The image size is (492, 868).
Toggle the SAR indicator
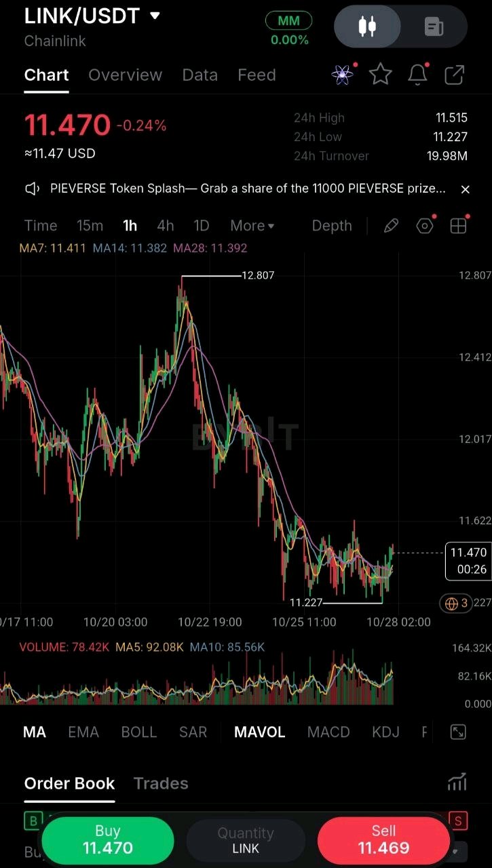tap(193, 732)
